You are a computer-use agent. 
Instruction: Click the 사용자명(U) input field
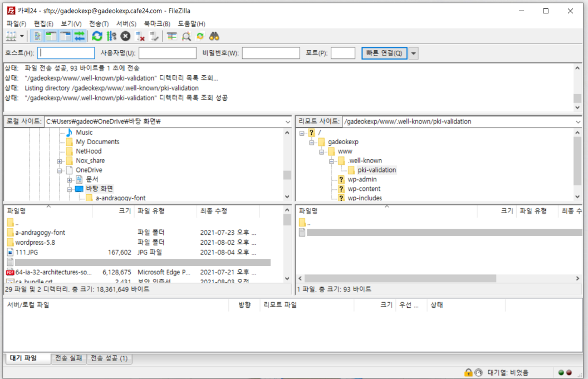click(x=168, y=53)
